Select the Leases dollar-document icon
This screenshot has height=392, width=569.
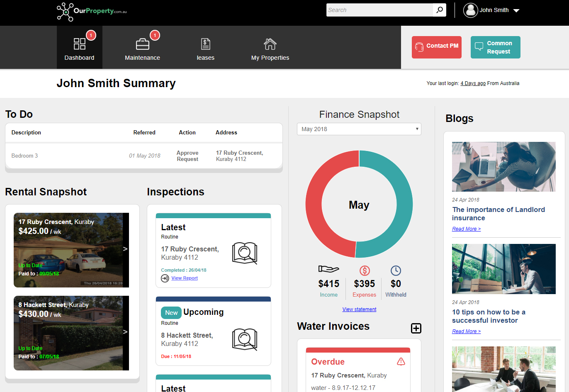click(x=205, y=43)
